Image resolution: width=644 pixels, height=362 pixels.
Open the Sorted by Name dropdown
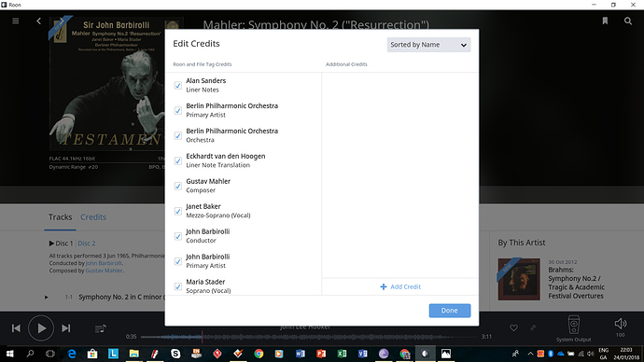pos(428,45)
